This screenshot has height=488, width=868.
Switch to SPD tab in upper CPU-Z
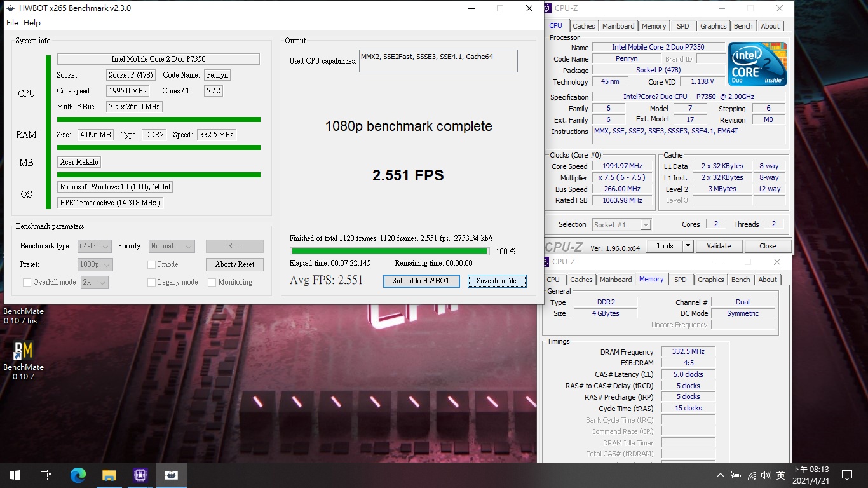[x=682, y=26]
